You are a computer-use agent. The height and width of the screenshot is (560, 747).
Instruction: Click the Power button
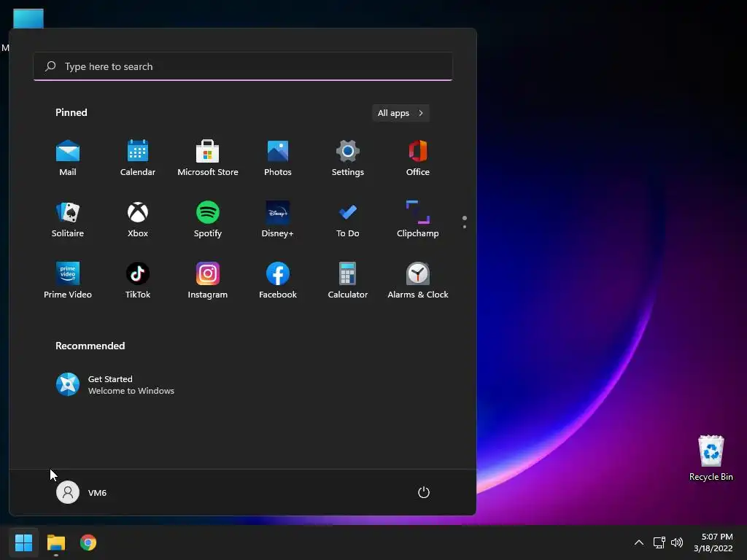[x=424, y=492]
